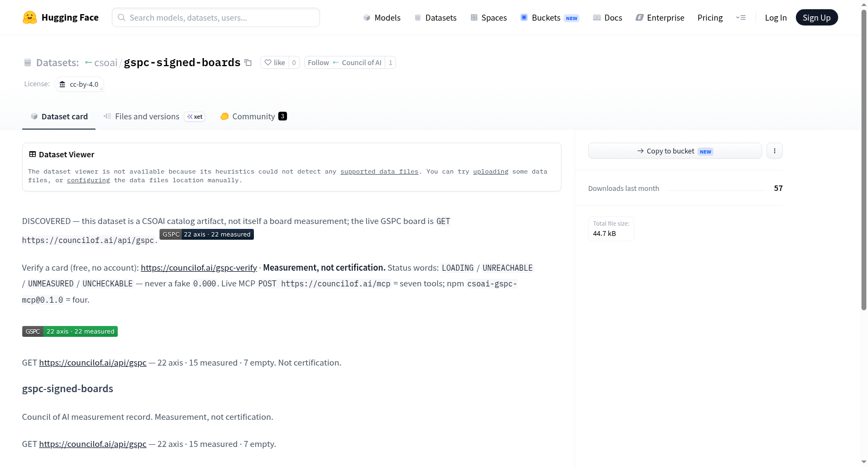Open the Models page

(382, 17)
